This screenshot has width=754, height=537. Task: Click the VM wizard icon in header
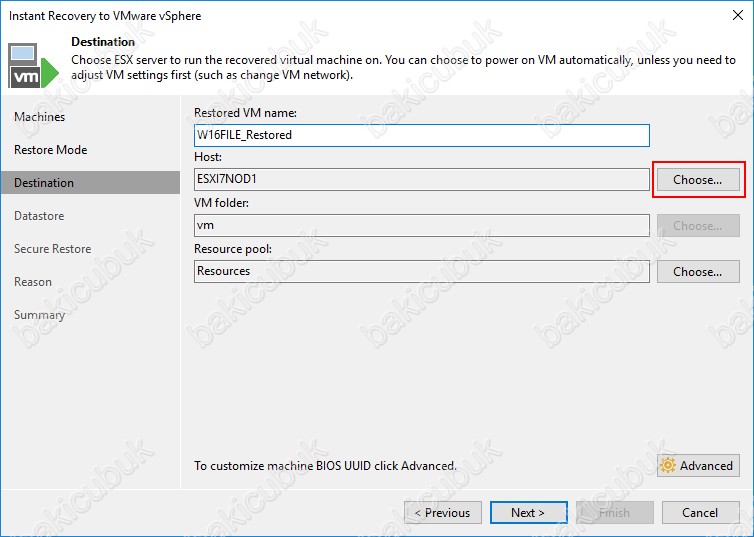click(x=32, y=65)
